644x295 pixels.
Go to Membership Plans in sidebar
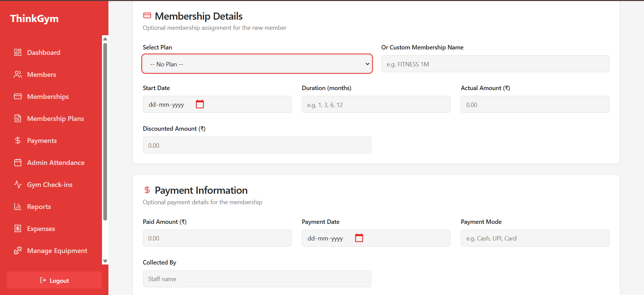point(55,119)
